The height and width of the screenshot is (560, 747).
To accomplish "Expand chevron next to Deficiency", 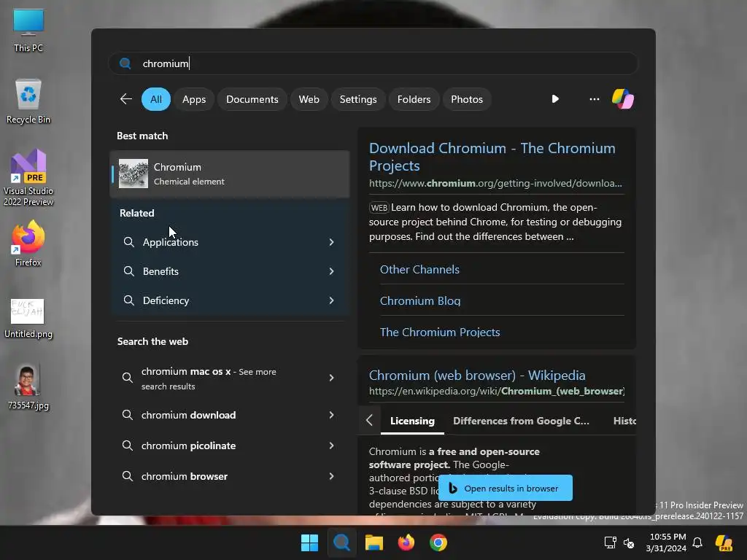I will [332, 300].
